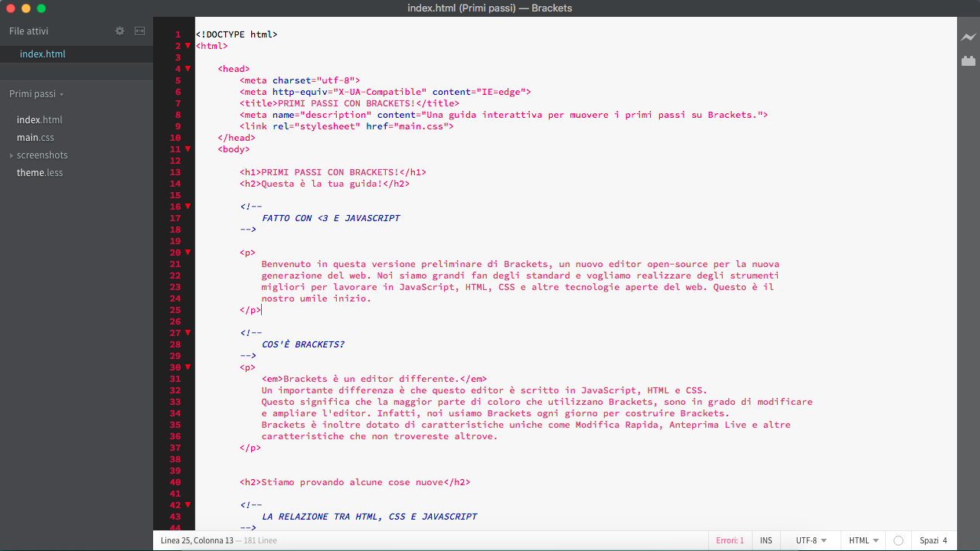Toggle Spazi indentation type

[929, 540]
